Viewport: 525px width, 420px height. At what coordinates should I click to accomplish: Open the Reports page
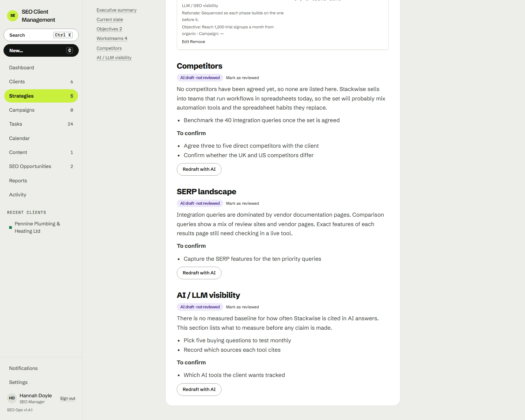tap(41, 181)
